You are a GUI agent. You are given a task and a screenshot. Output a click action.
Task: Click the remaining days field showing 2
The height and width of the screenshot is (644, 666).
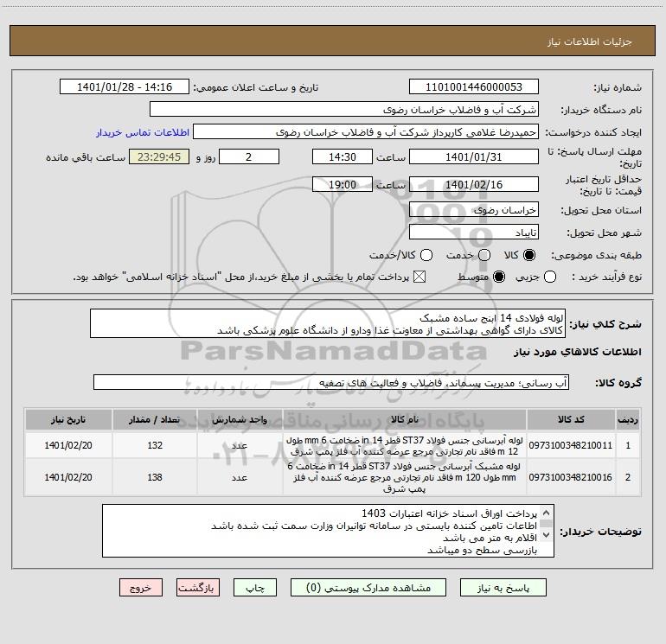249,156
